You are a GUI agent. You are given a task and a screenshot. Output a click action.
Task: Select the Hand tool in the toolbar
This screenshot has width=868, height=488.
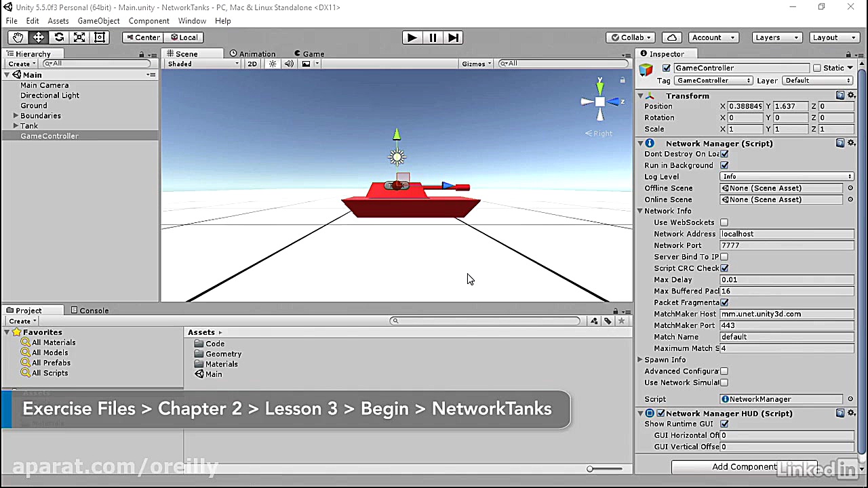tap(18, 37)
